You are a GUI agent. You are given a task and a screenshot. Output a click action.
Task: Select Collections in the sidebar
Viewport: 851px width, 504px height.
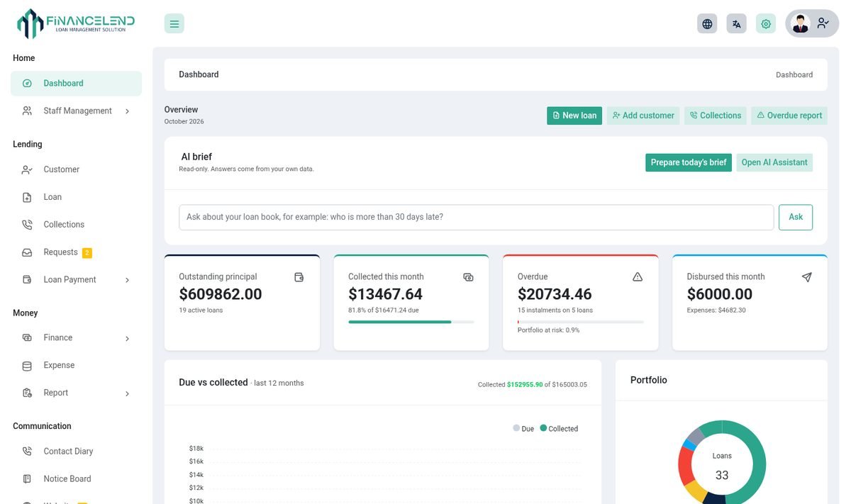point(76,225)
